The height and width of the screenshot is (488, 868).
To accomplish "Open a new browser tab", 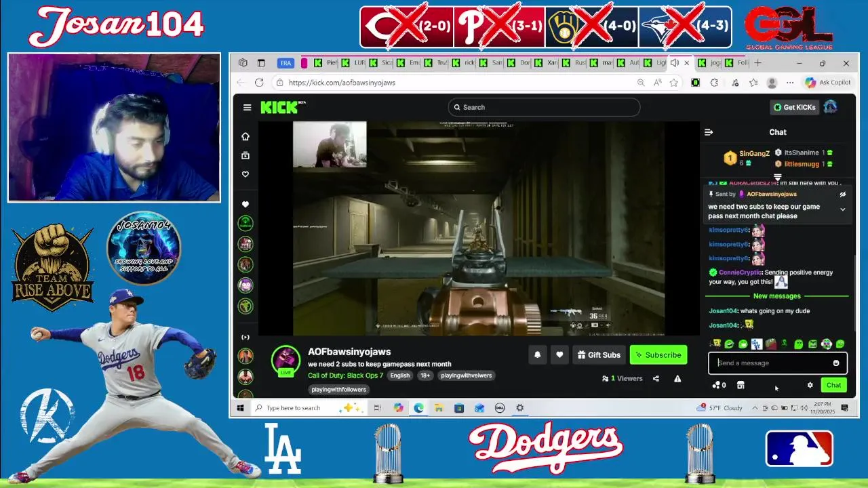I will [x=758, y=63].
